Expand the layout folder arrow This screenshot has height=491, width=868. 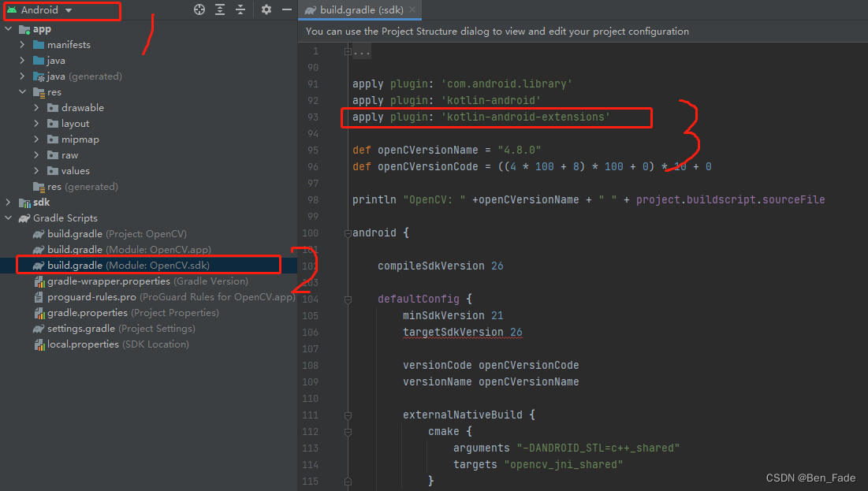click(36, 124)
